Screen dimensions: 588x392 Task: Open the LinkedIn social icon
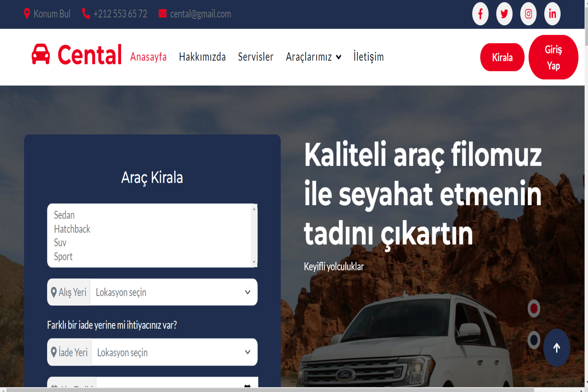[x=552, y=14]
